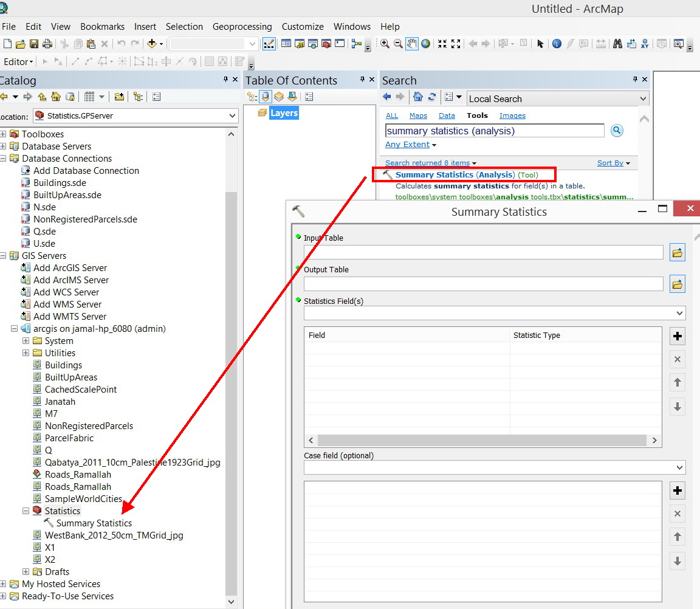
Task: Click the Output Table text field
Action: (484, 283)
